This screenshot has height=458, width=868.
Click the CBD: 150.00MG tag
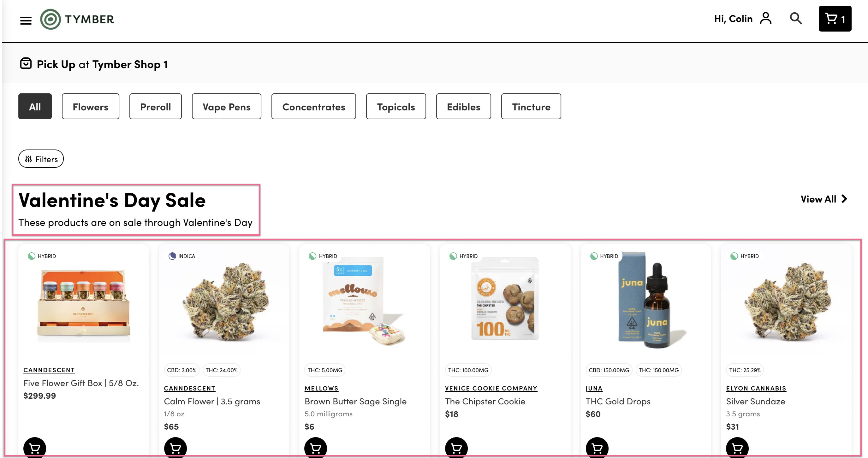[609, 370]
